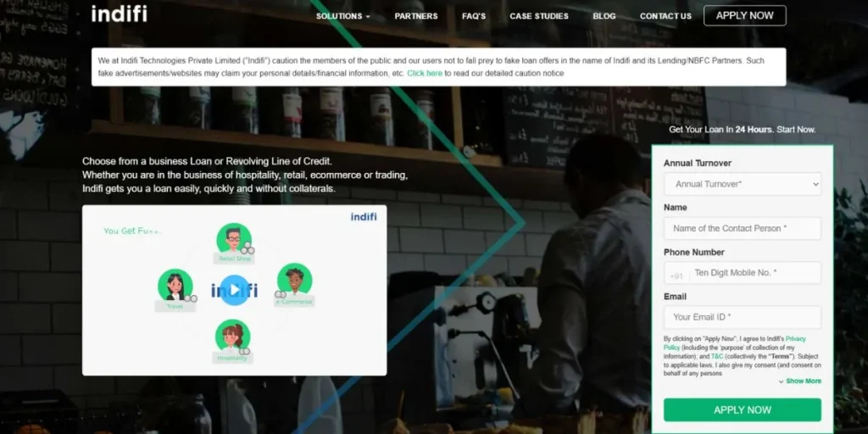
Task: Click the Retail Shop avatar icon
Action: 233,240
